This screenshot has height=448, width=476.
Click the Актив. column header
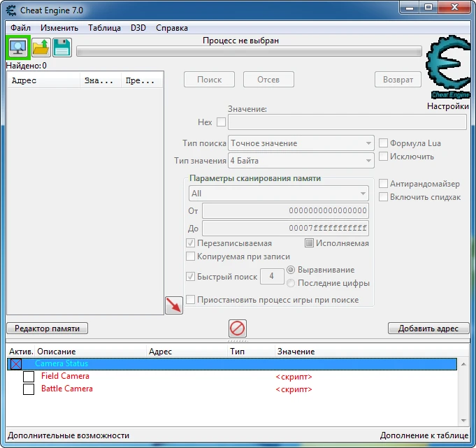[21, 352]
